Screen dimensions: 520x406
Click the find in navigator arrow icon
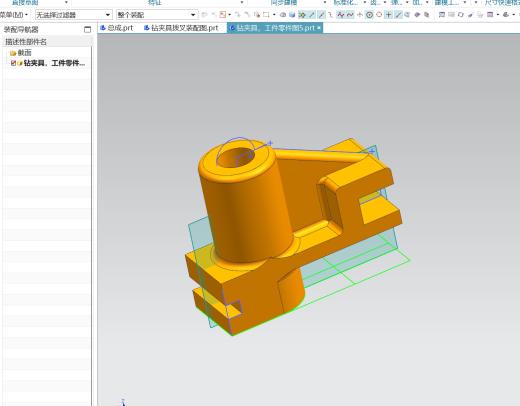point(237,15)
